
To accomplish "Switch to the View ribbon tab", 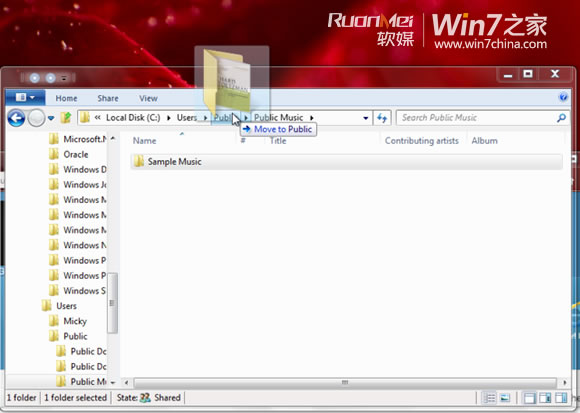I will [x=148, y=98].
